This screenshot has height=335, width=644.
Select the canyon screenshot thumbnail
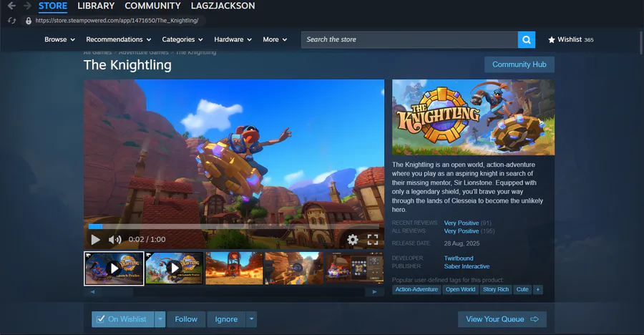coord(294,268)
